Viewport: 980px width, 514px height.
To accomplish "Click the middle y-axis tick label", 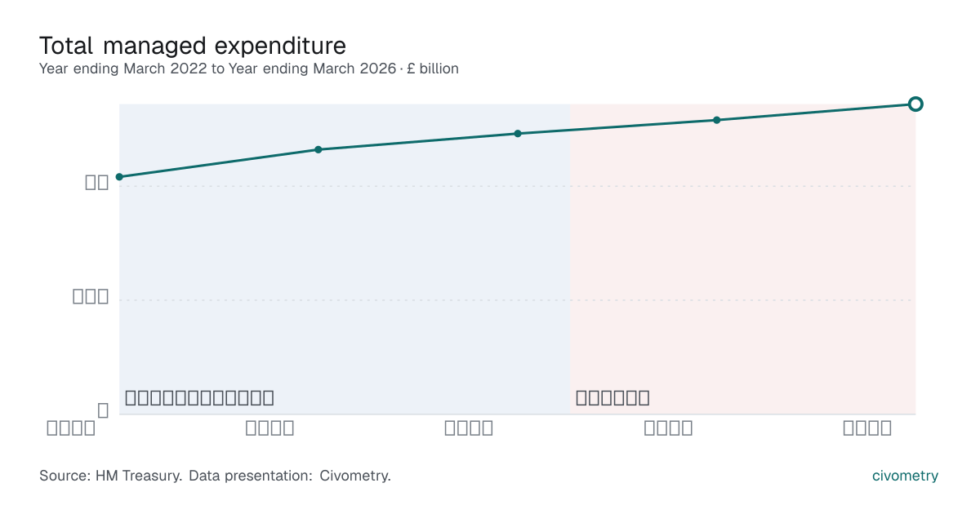I will tap(91, 296).
